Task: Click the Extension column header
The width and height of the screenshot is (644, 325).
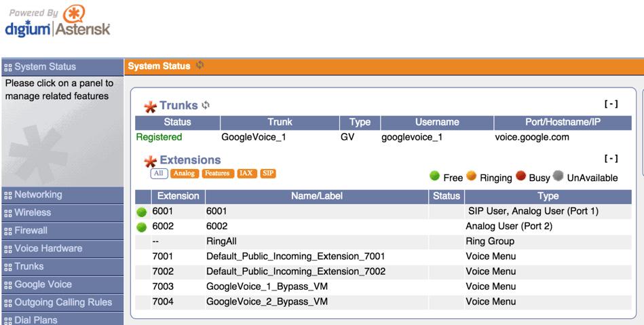Action: 178,196
